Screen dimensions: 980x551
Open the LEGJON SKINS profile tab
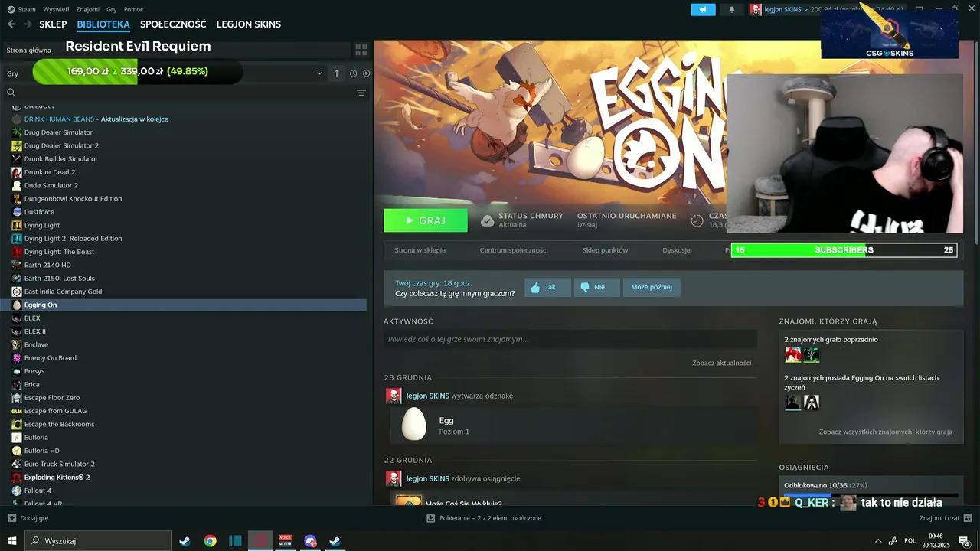(249, 24)
